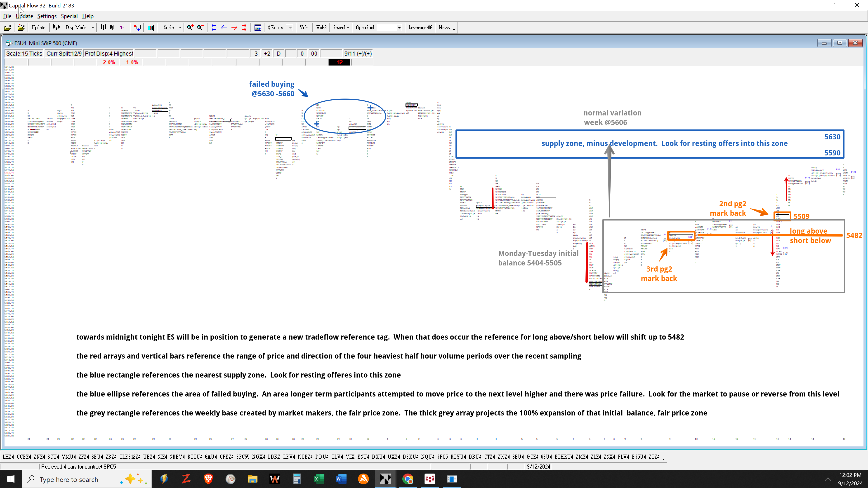The image size is (868, 488).
Task: Select the ESU4 contract in the bottom list
Action: click(363, 457)
